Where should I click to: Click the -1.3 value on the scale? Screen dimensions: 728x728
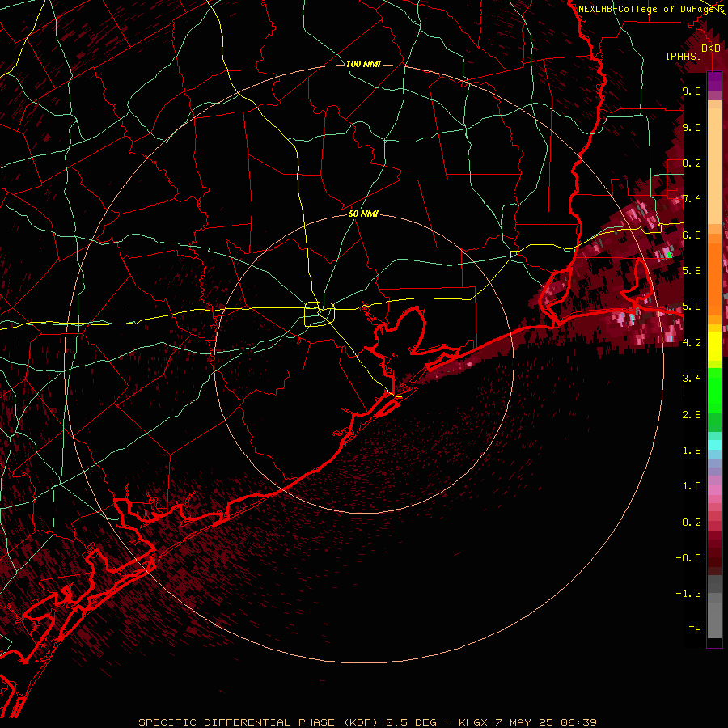point(688,594)
